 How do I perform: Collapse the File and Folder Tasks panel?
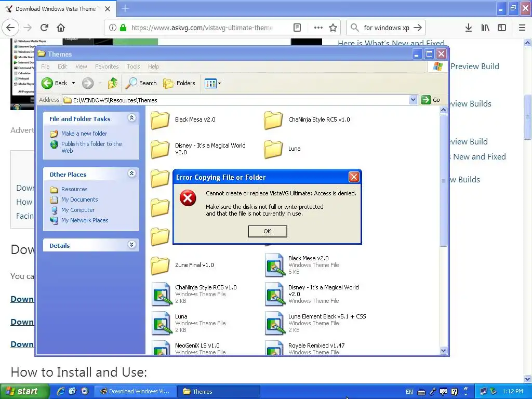click(132, 118)
